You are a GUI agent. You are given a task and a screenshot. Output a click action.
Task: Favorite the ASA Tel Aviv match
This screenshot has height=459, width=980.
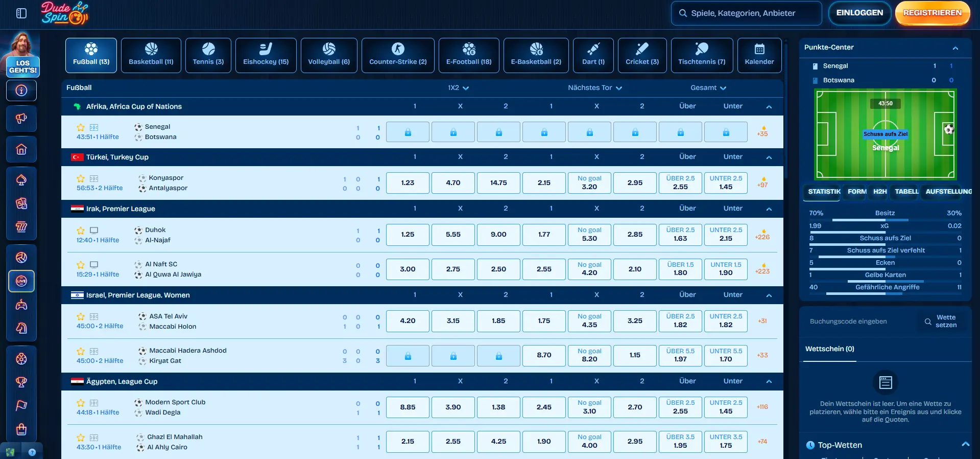(81, 316)
